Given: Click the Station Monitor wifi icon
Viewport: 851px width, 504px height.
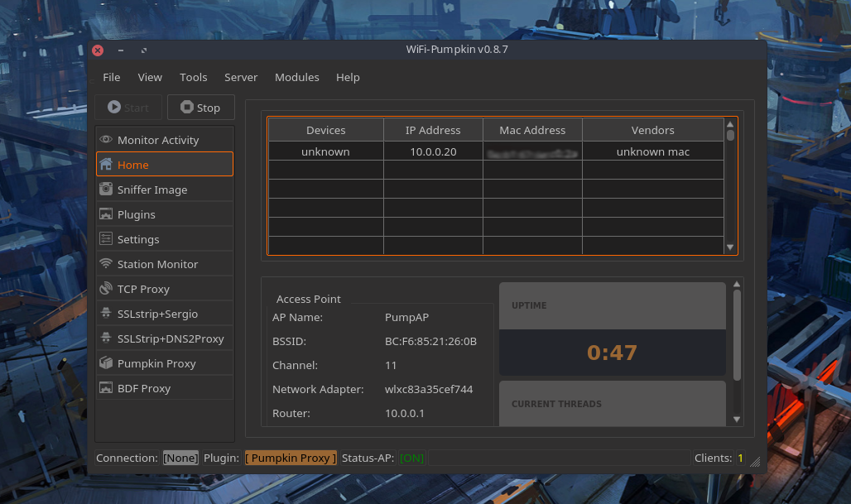Looking at the screenshot, I should pyautogui.click(x=106, y=264).
